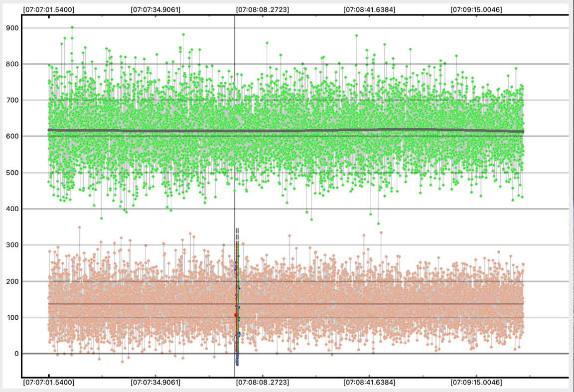The height and width of the screenshot is (392, 574).
Task: Select the top 07:07:01.5400 timestamp
Action: click(49, 9)
